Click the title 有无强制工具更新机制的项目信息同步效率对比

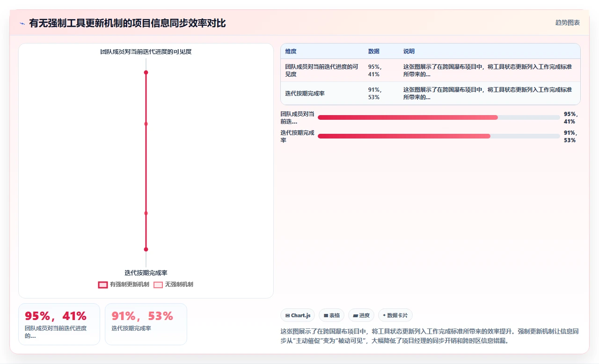127,23
